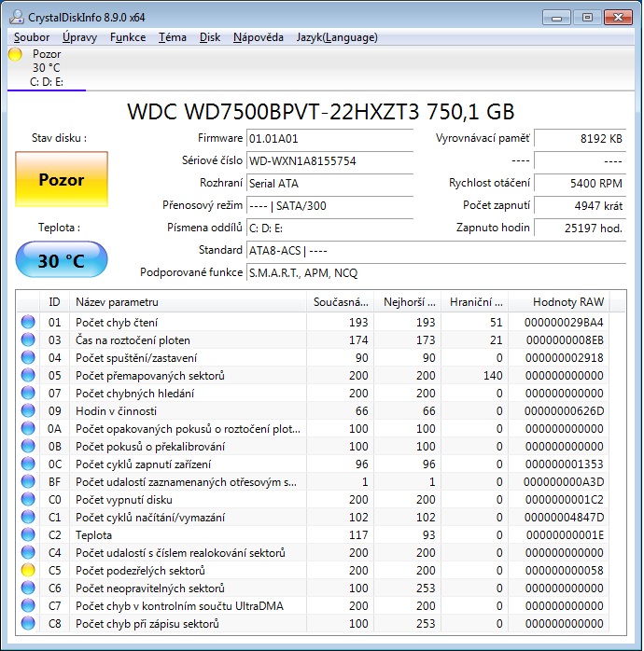Open the Téma menu
Viewport: 644px width, 651px height.
[172, 37]
